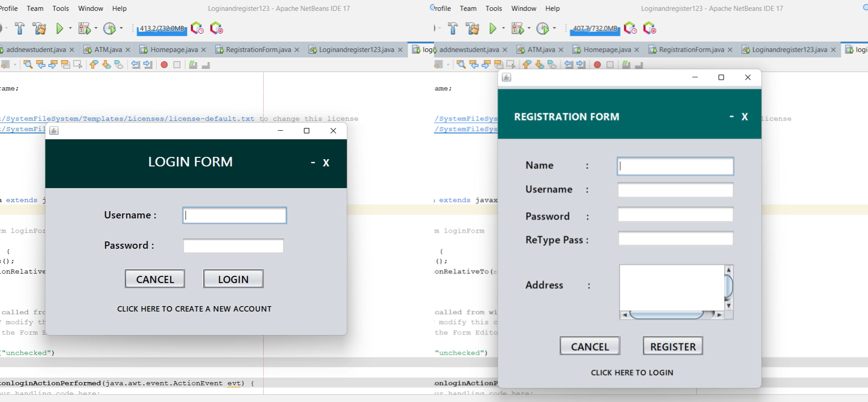Click ReType Pass field in Registration Form

click(676, 238)
